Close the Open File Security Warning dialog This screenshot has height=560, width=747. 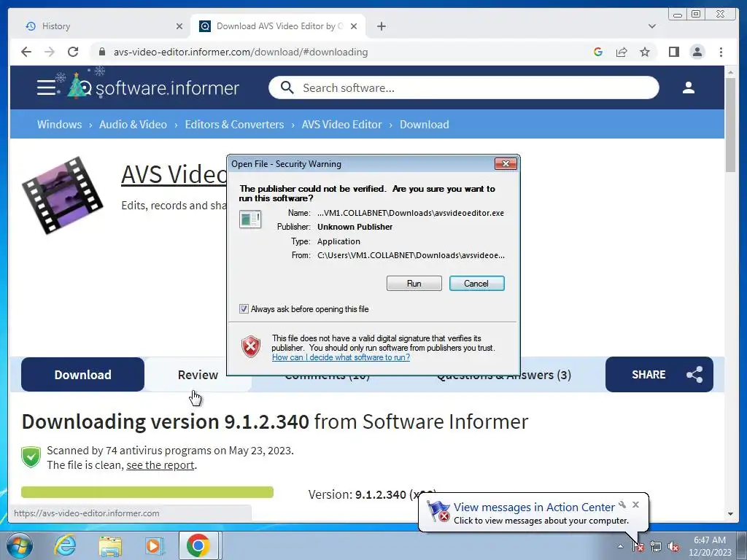[506, 164]
